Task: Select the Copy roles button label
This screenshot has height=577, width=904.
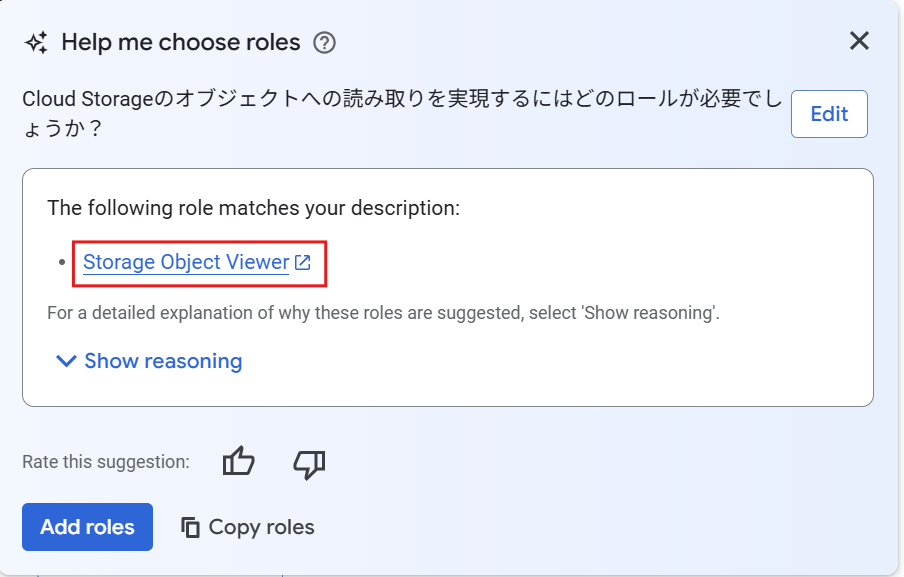Action: (x=261, y=527)
